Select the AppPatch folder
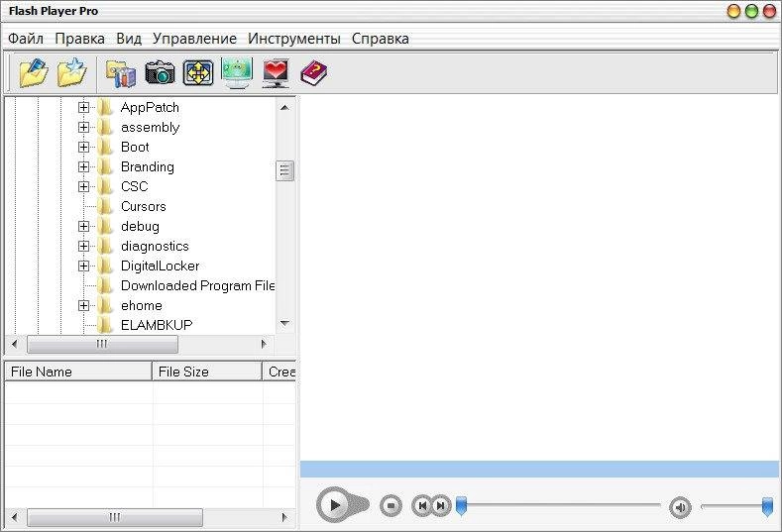 point(150,107)
